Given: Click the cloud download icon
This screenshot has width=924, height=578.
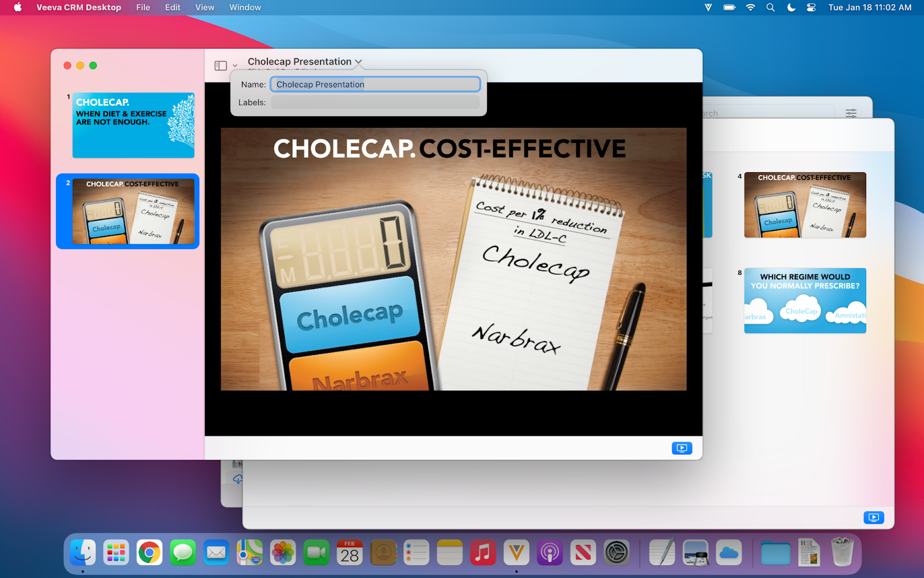Looking at the screenshot, I should [237, 479].
